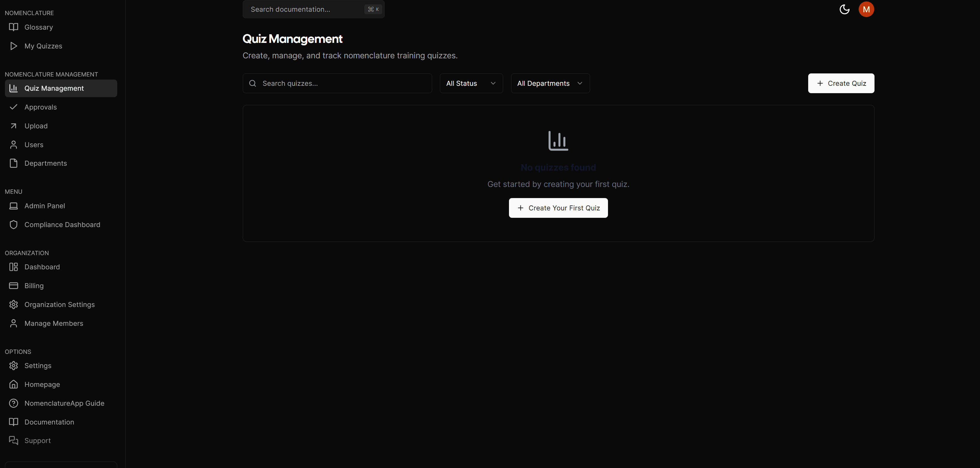
Task: Open the Quiz Management bar chart icon
Action: pos(14,88)
